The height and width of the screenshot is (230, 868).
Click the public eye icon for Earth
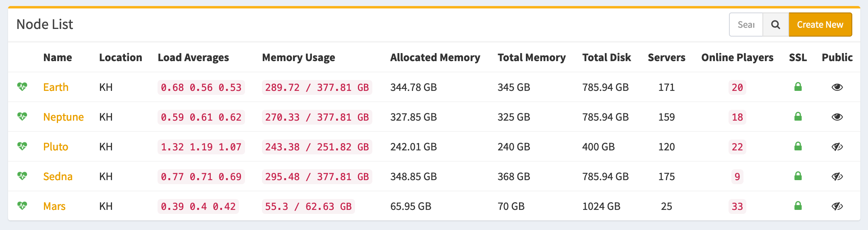(x=837, y=87)
